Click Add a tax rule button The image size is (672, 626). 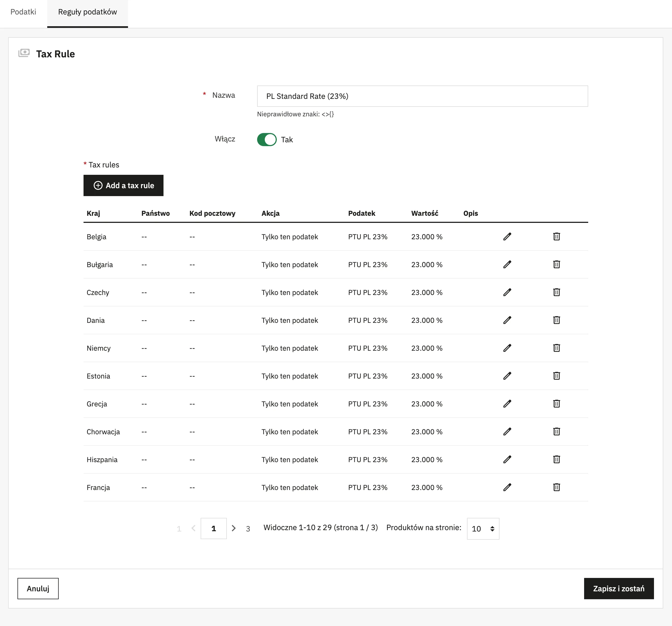(x=123, y=185)
